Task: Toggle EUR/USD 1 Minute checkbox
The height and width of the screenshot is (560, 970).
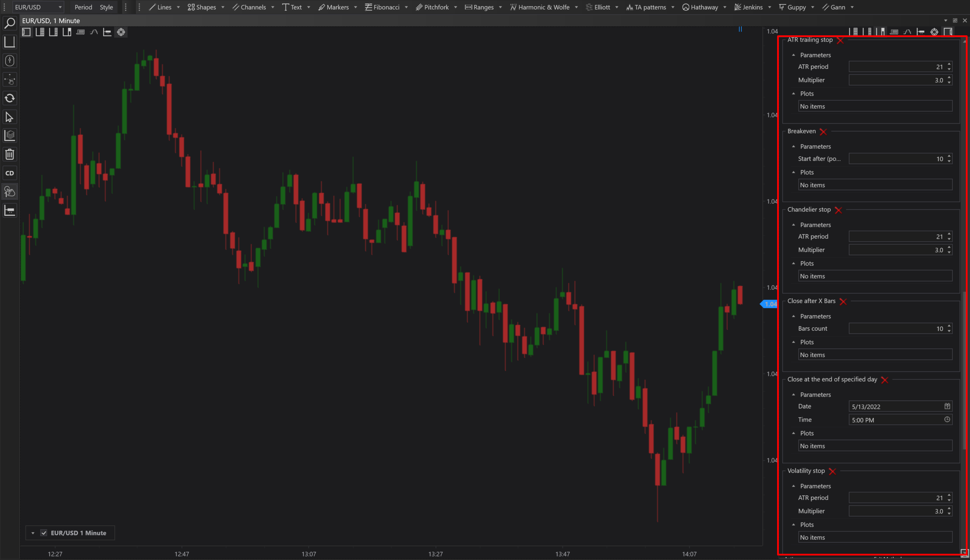Action: point(44,533)
